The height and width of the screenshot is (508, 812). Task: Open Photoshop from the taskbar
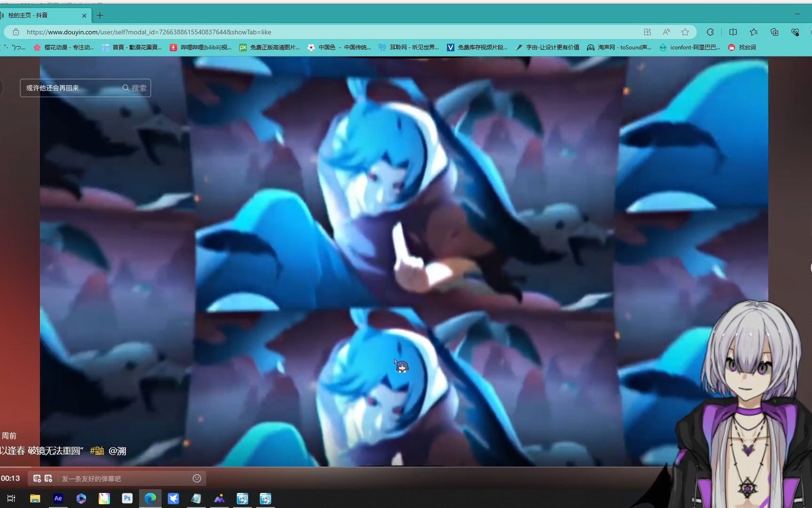[x=127, y=499]
